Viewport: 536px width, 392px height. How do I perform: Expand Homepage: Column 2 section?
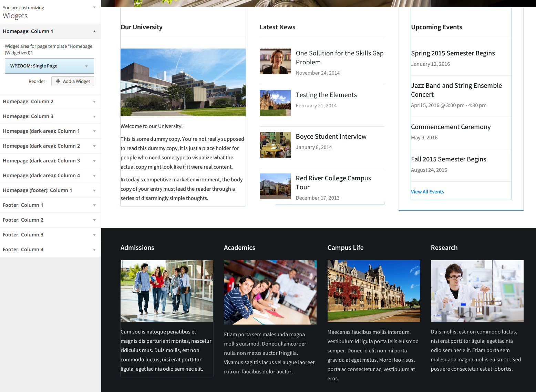click(50, 102)
